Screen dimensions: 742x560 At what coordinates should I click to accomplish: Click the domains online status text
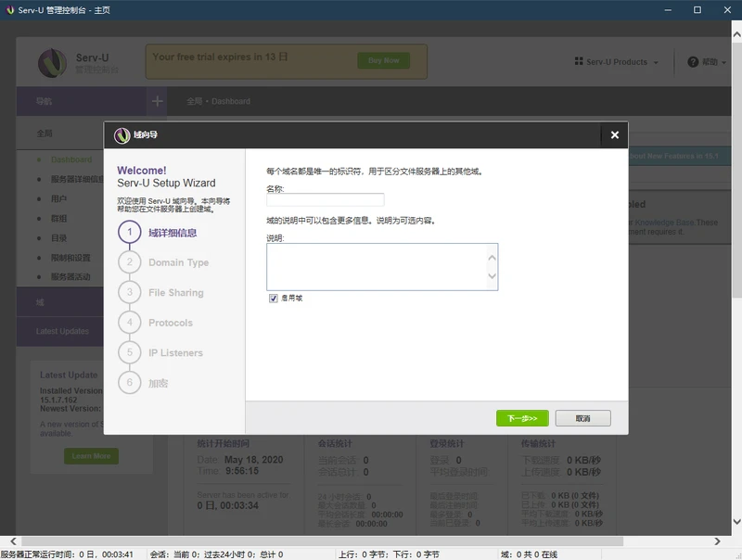[529, 554]
